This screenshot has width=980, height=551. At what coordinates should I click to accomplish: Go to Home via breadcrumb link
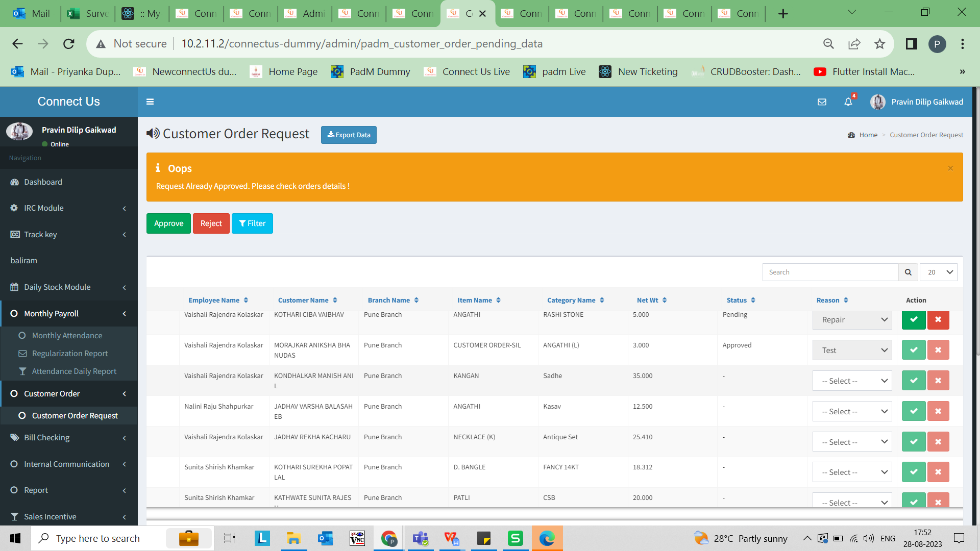click(x=868, y=135)
